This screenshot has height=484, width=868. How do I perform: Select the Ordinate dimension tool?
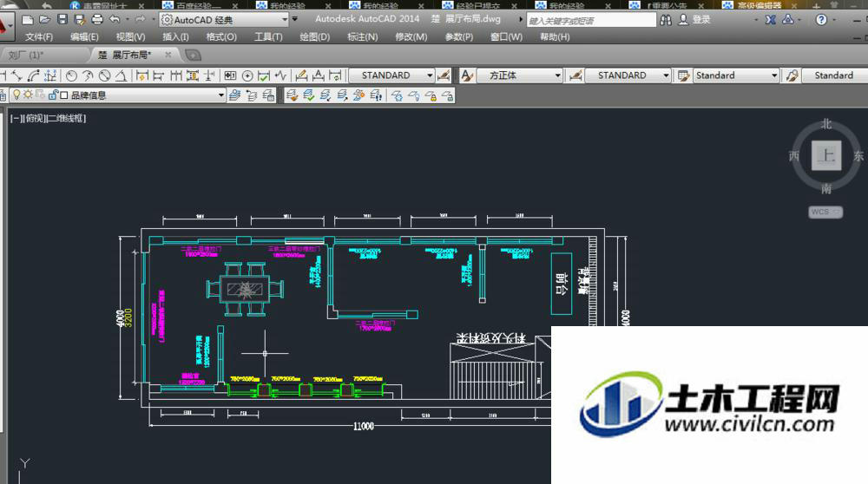pos(50,75)
